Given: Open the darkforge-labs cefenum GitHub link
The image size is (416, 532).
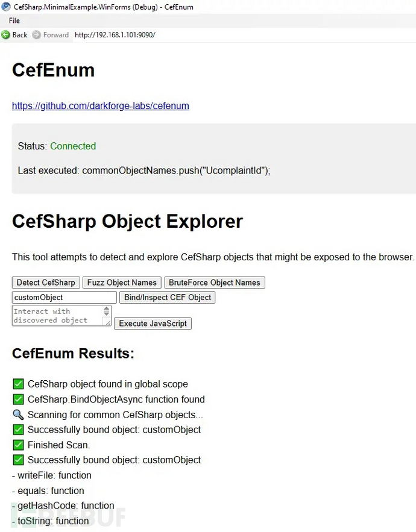Looking at the screenshot, I should coord(100,105).
